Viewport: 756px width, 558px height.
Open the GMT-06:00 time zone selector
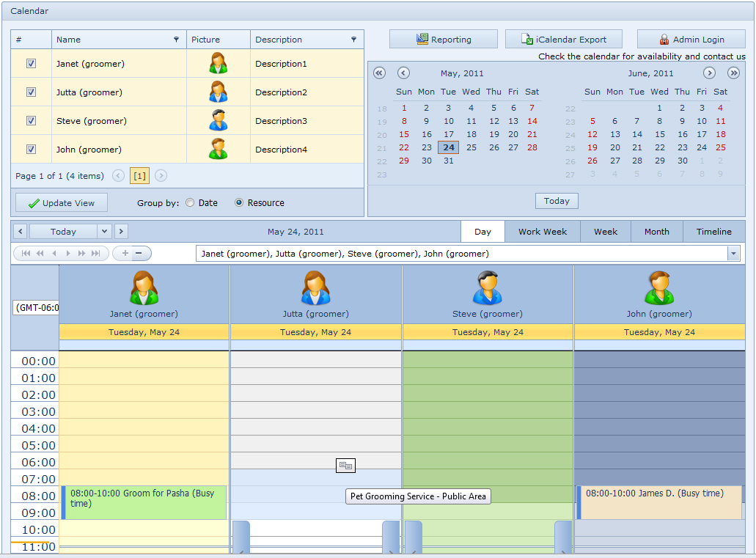coord(35,308)
